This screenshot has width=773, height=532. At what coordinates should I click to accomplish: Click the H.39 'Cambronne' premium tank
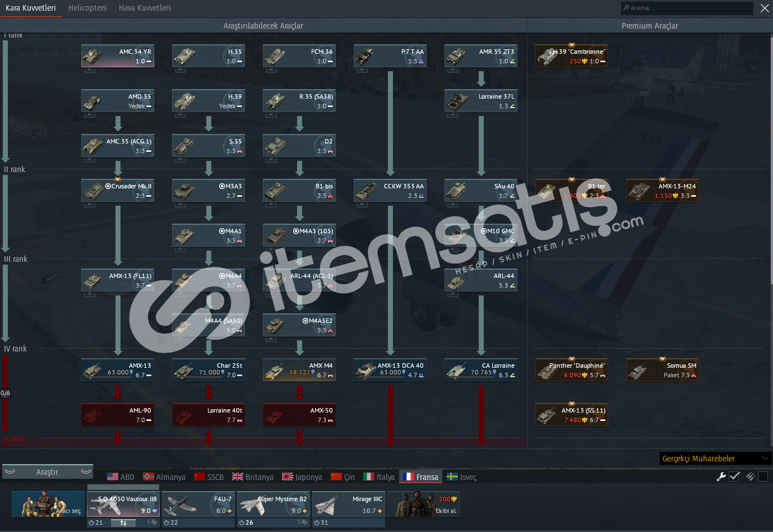click(x=572, y=56)
